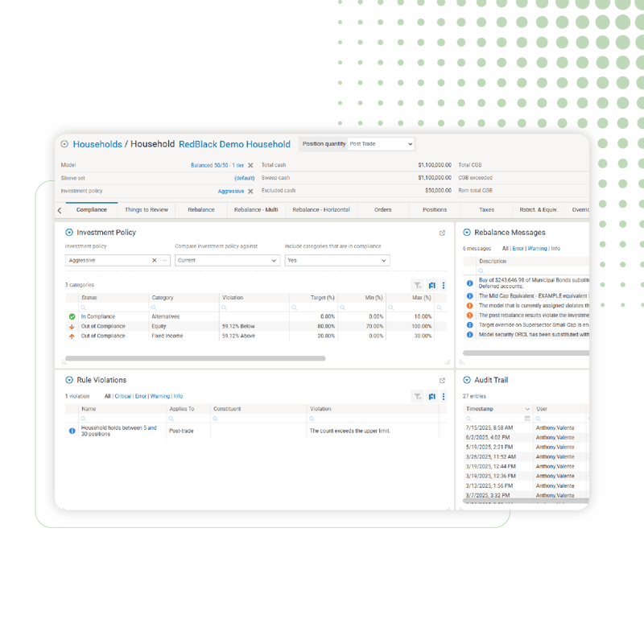The width and height of the screenshot is (644, 644).
Task: Open more options menu in Rule Violations
Action: [443, 396]
